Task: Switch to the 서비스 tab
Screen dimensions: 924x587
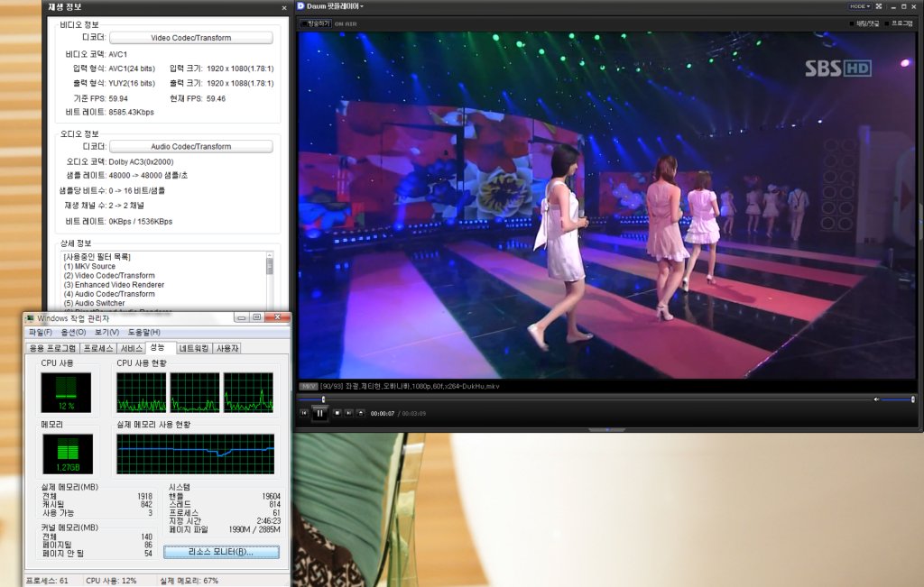Action: coord(132,349)
